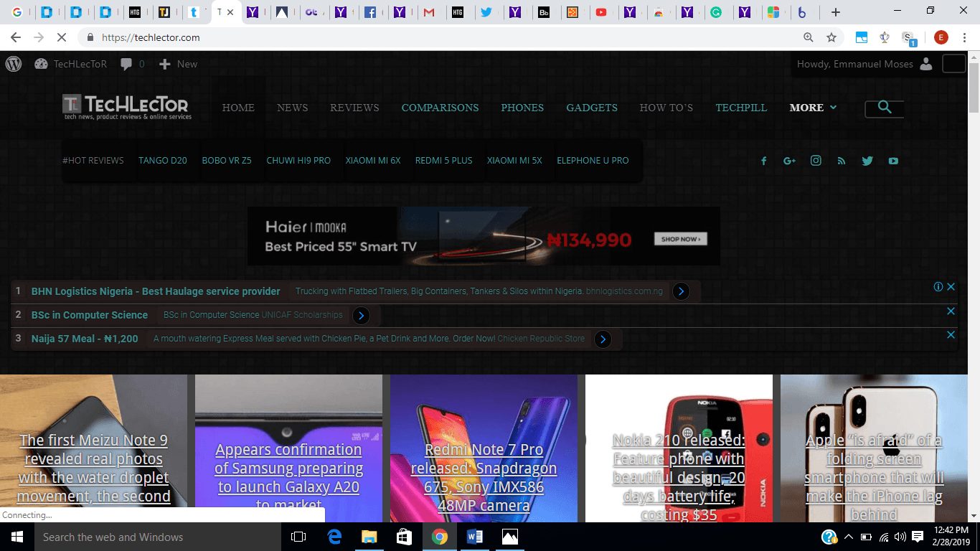This screenshot has width=980, height=551.
Task: Bookmark this page with the star icon
Action: (x=831, y=37)
